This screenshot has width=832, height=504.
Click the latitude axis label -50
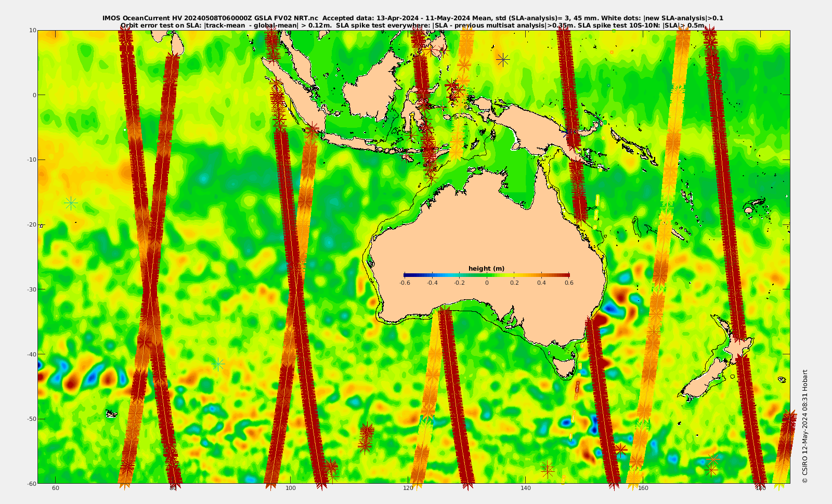click(x=32, y=419)
